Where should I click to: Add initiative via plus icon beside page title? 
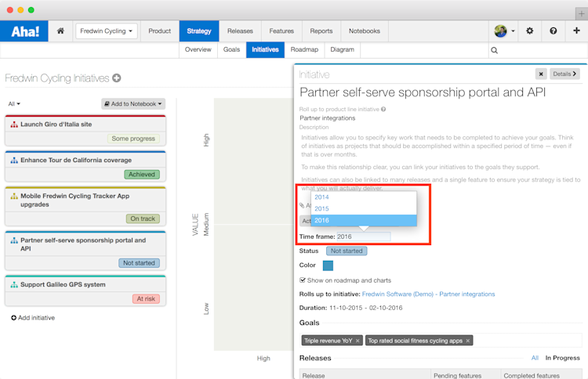click(117, 78)
